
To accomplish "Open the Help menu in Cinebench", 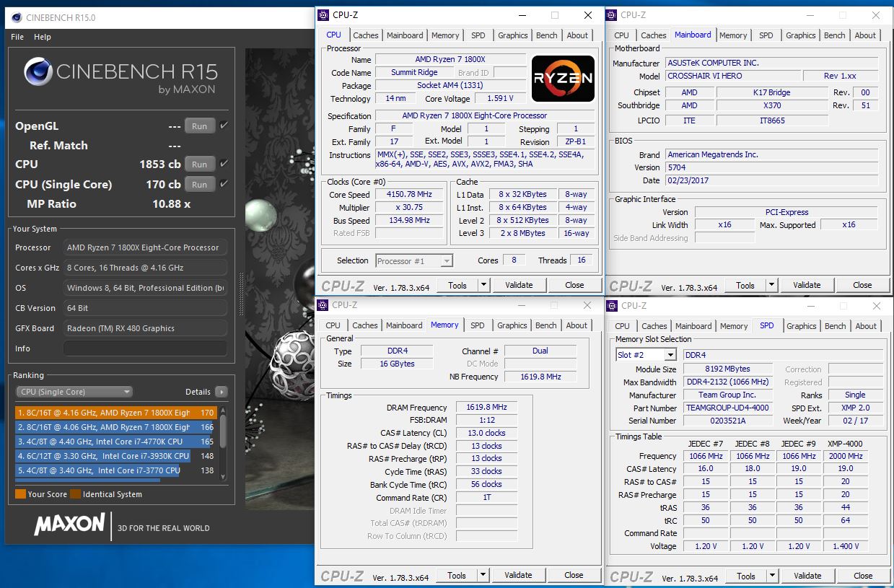I will coord(43,37).
